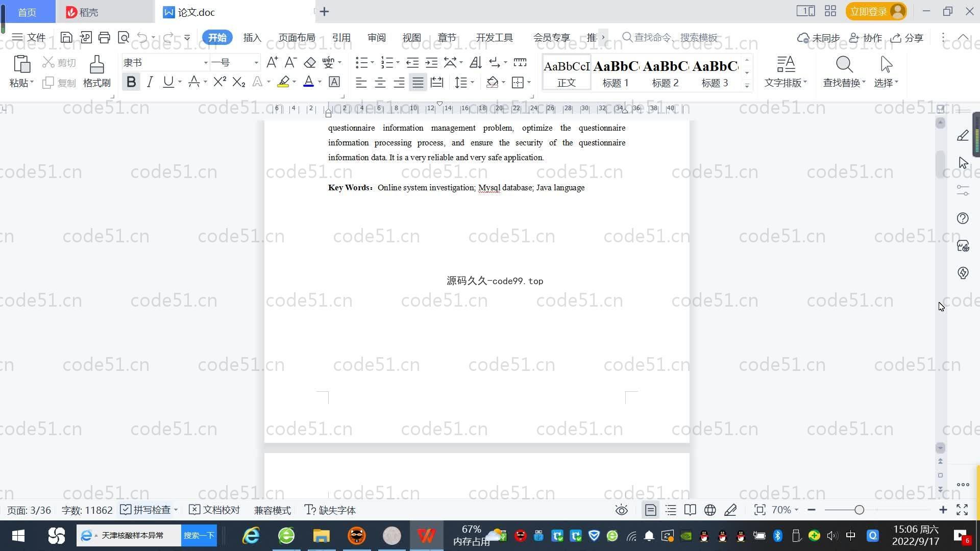Center align text
The image size is (980, 551).
(380, 82)
